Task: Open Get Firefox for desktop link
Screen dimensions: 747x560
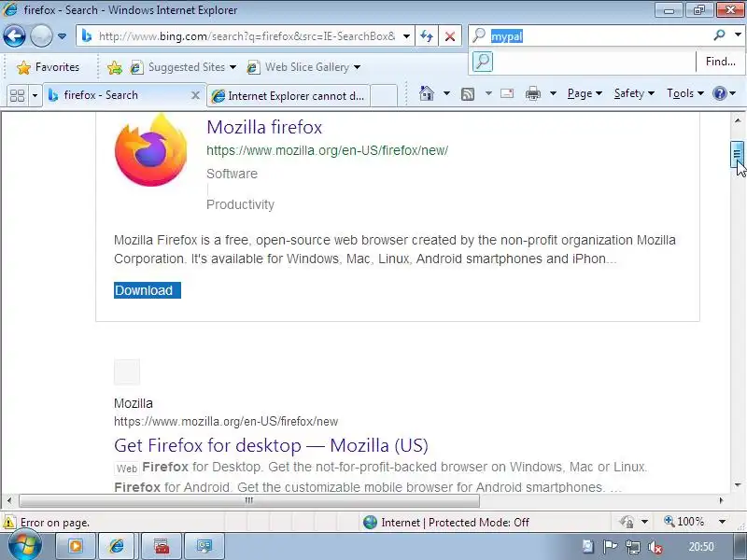Action: click(271, 446)
